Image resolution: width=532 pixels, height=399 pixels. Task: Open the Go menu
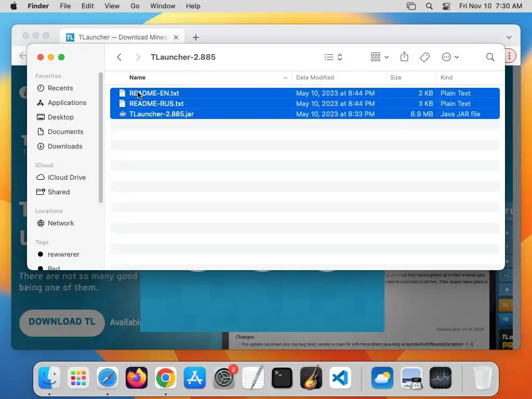tap(135, 6)
